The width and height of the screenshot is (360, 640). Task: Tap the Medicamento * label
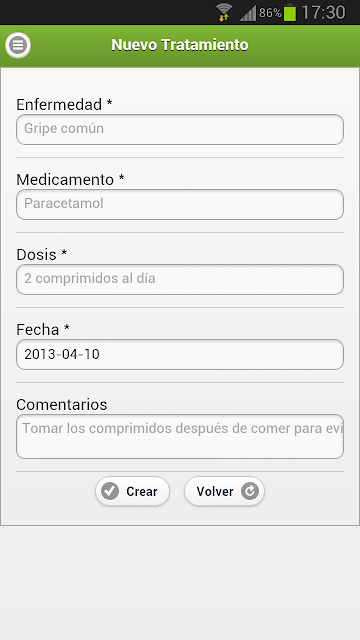click(x=70, y=180)
